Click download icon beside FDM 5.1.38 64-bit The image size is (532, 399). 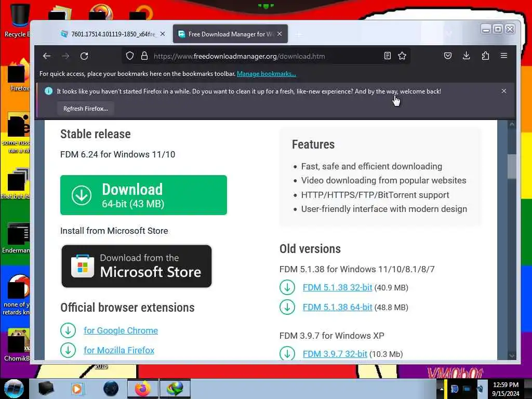(x=287, y=307)
